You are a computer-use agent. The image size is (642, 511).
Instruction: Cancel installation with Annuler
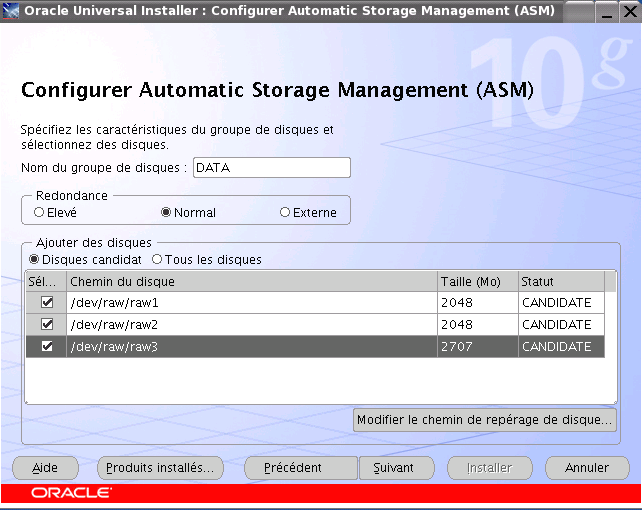coord(587,468)
